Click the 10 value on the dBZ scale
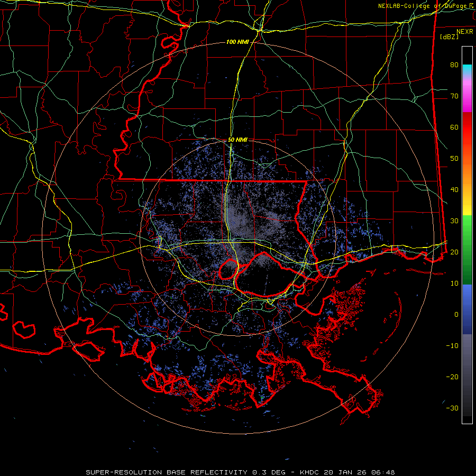This screenshot has height=476, width=476. [x=454, y=283]
